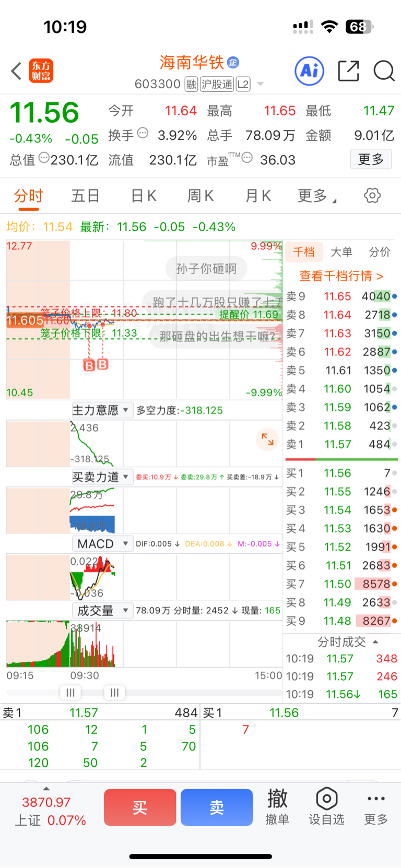
Task: Tap 上证 index 3870.97 ticker
Action: click(50, 811)
